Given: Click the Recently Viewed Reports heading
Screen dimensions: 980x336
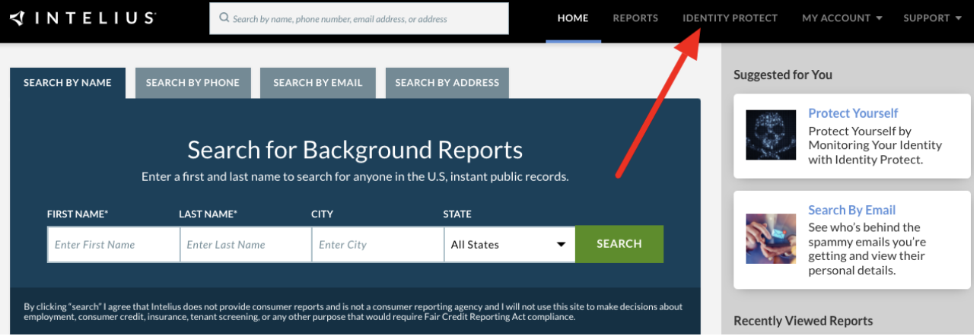Looking at the screenshot, I should (803, 321).
